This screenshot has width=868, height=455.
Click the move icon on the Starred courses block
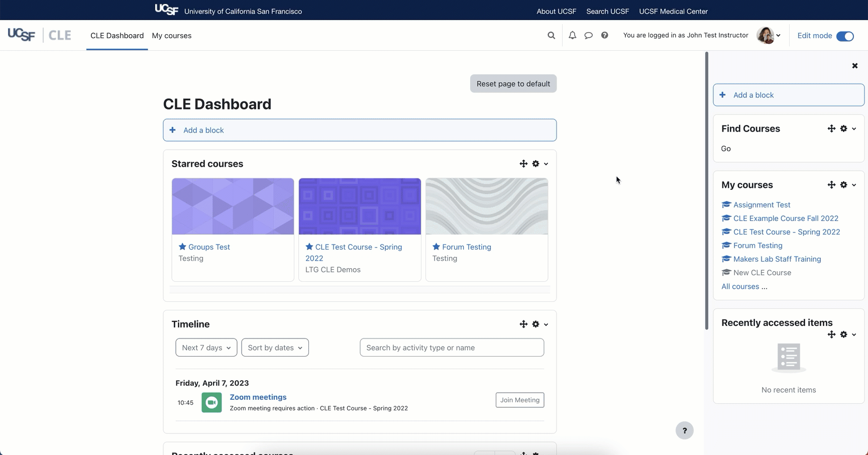pyautogui.click(x=523, y=164)
